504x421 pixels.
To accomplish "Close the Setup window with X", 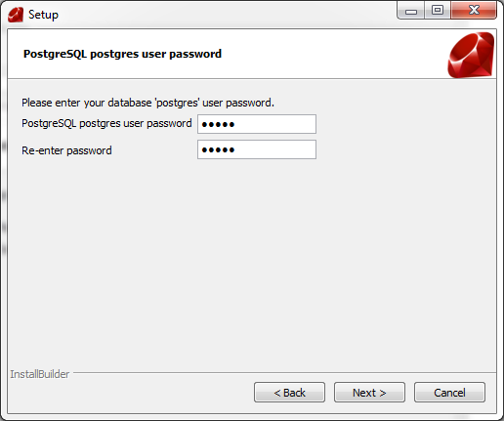I will (x=474, y=11).
